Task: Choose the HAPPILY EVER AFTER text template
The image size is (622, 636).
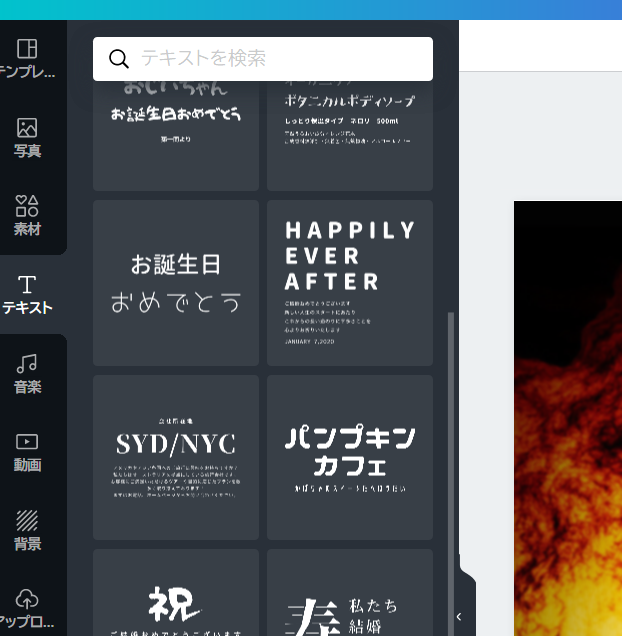Action: tap(350, 283)
